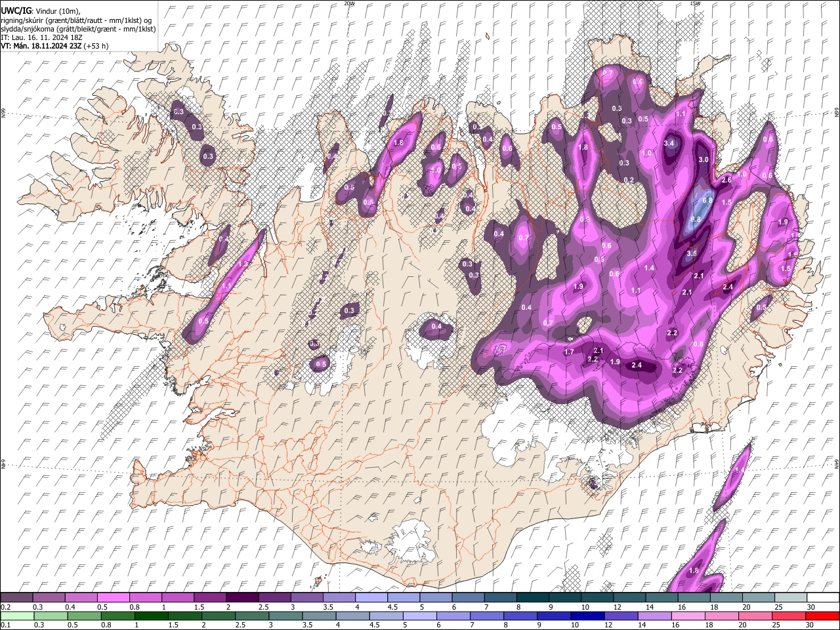Viewport: 840px width, 630px height.
Task: Click the "30" label in the lower legend row
Action: 811,625
